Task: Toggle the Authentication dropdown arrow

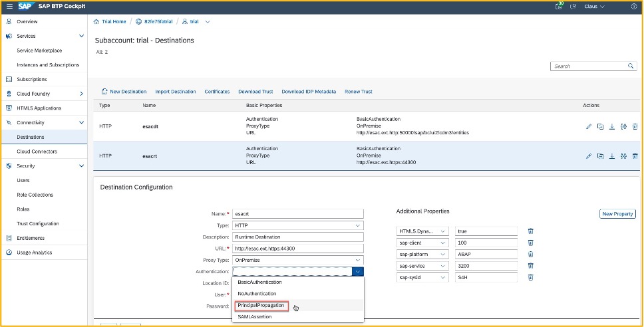Action: tap(358, 271)
